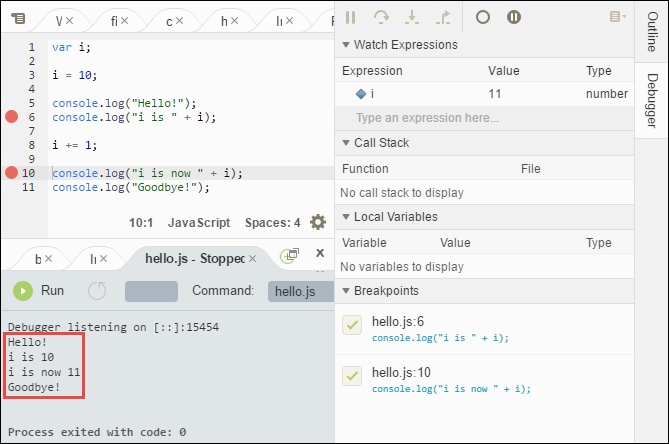Remove the red breakpoint on line 6
Viewport: 669px width, 444px height.
(x=12, y=117)
